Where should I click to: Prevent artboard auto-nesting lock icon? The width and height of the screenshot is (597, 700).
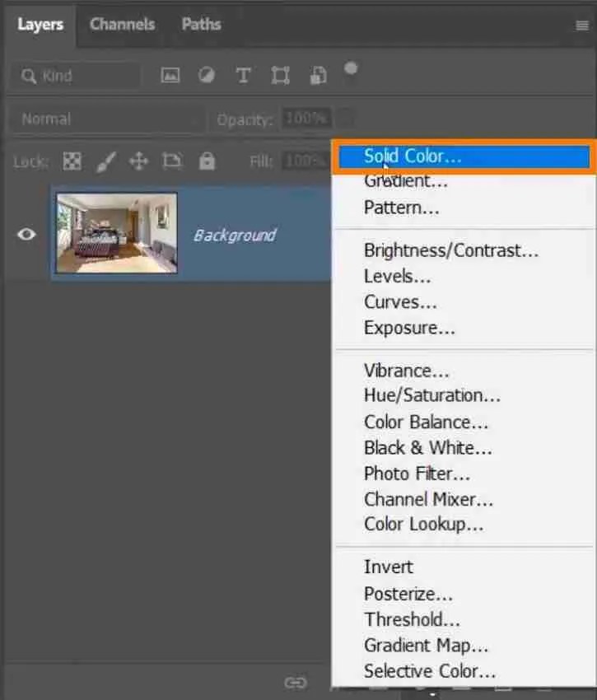[x=172, y=161]
